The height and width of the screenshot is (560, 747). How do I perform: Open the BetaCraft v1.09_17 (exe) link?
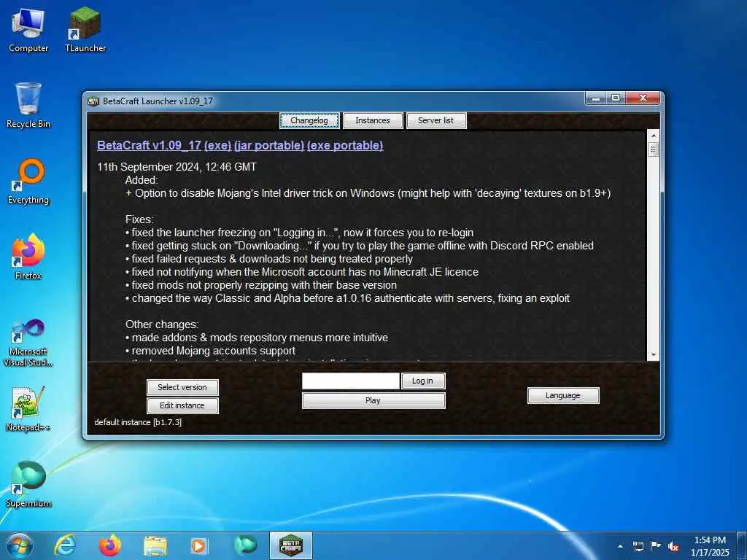coord(164,145)
